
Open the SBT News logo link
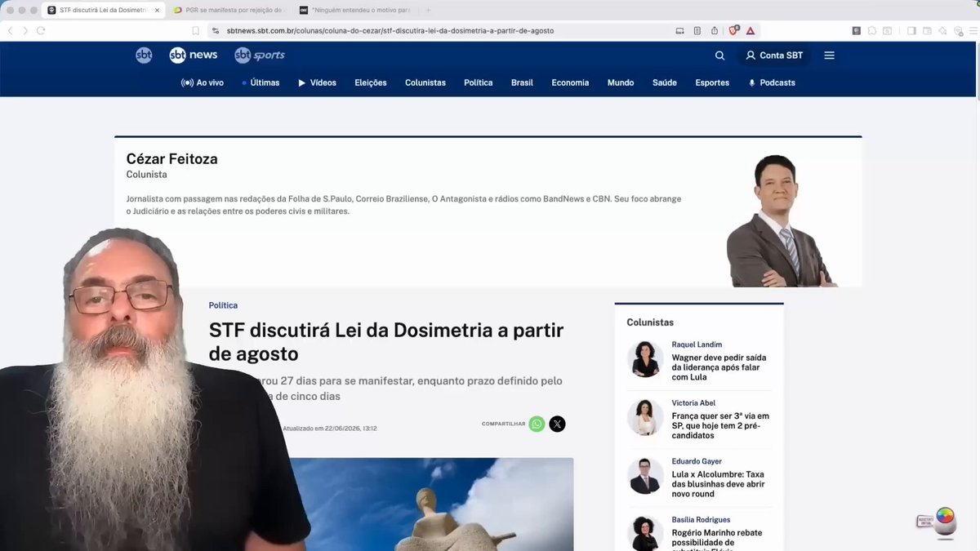(194, 56)
